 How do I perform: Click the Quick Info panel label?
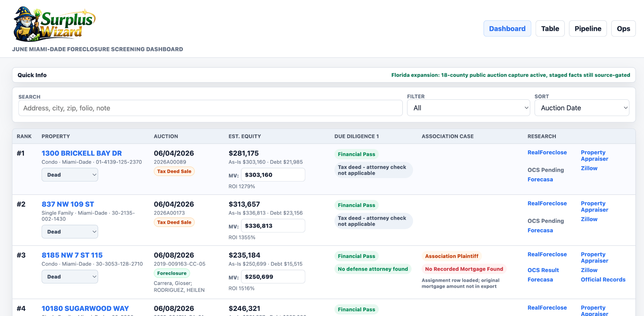tap(32, 75)
